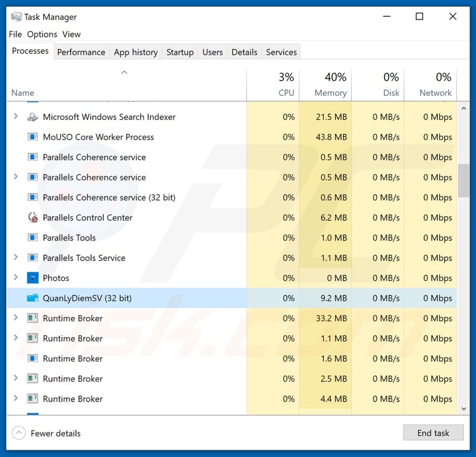Select Parallels Control Center row name
This screenshot has width=476, height=457.
pyautogui.click(x=87, y=218)
